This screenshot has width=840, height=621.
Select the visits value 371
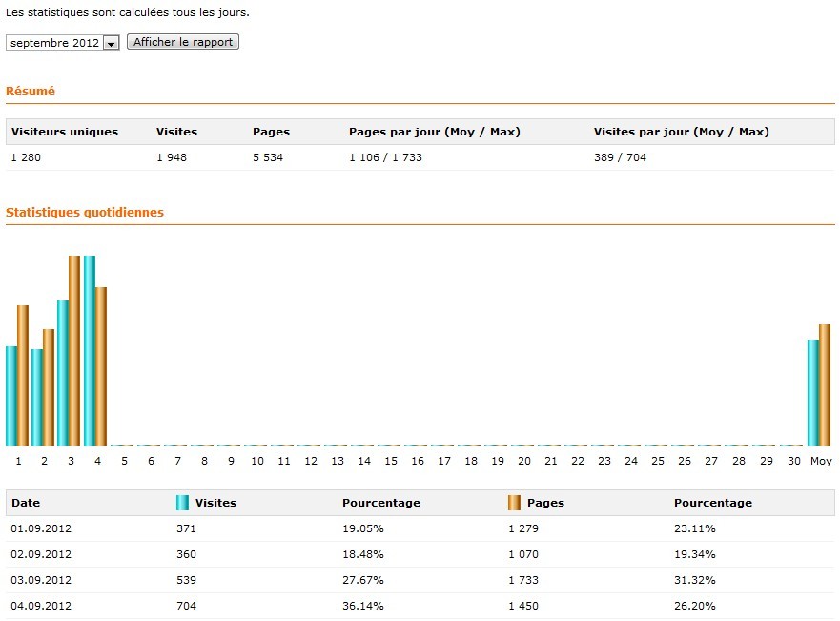pos(187,528)
